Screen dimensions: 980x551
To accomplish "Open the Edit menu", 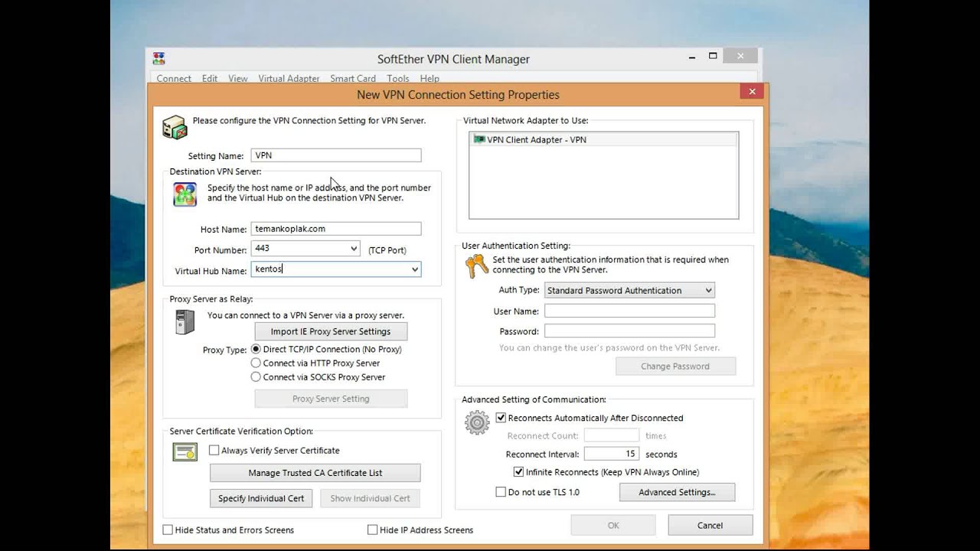I will (x=210, y=78).
